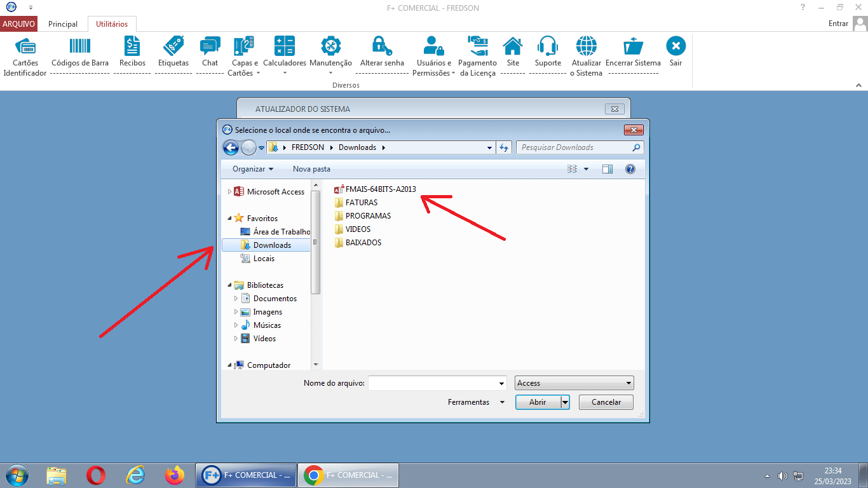Switch to Chrome F+ COMERCIAL taskbar window
Image resolution: width=868 pixels, height=488 pixels.
pos(348,475)
